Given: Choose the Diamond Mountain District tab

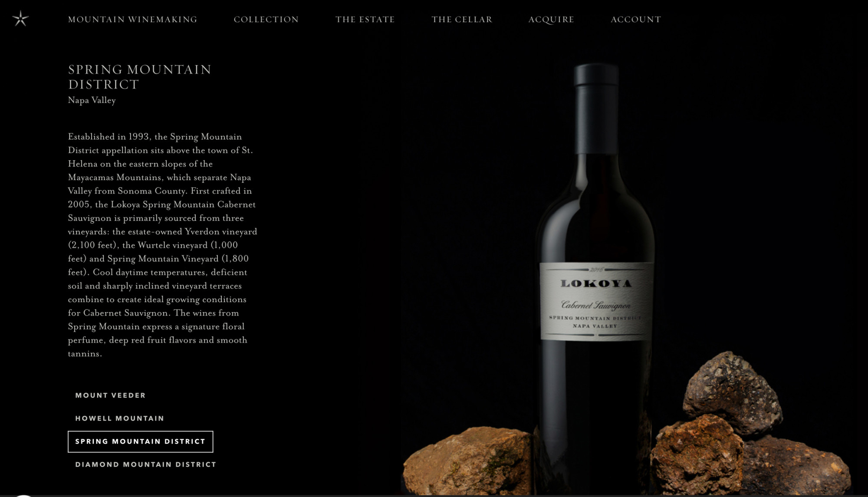Looking at the screenshot, I should click(x=146, y=464).
